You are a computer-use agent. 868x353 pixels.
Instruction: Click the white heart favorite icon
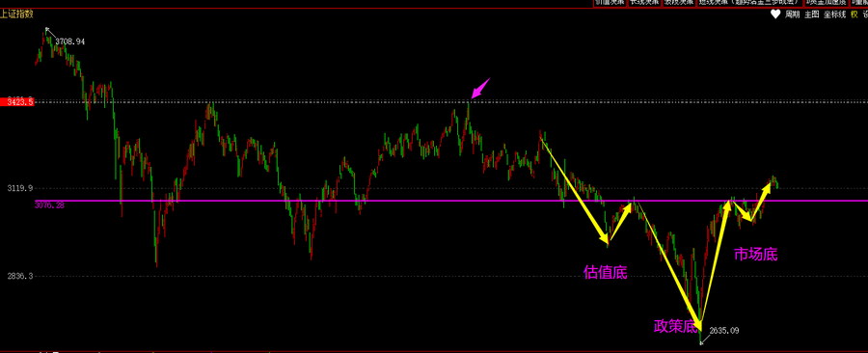click(x=775, y=14)
